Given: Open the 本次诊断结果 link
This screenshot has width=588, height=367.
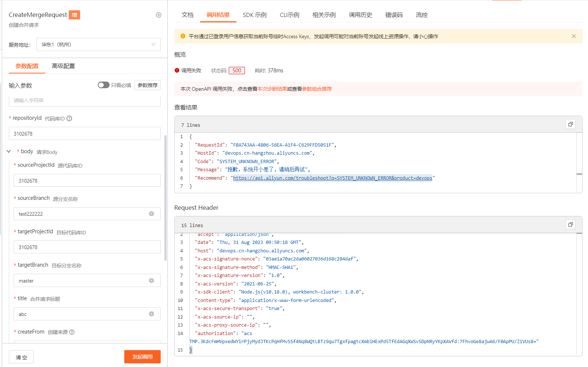Looking at the screenshot, I should [272, 89].
